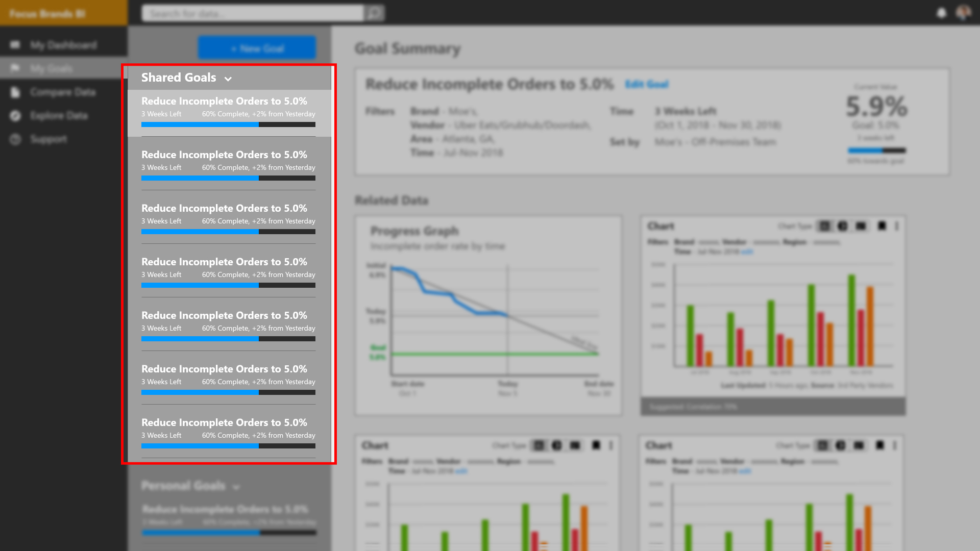The image size is (980, 551).
Task: Open the user avatar menu
Action: [963, 13]
